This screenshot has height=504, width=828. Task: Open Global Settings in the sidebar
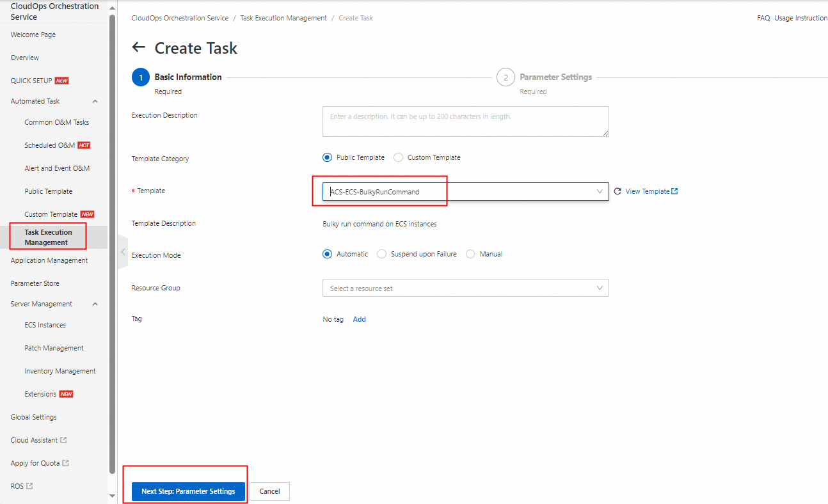point(34,417)
